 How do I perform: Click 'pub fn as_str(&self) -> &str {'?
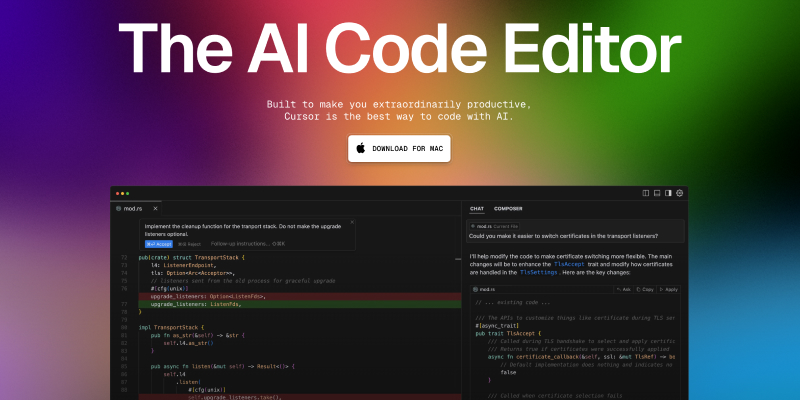tap(198, 335)
